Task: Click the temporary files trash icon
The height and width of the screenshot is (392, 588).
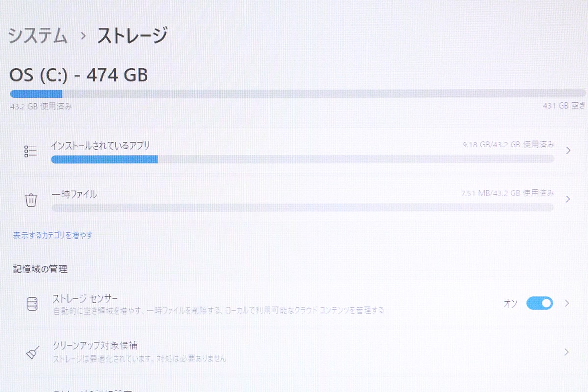Action: tap(31, 200)
